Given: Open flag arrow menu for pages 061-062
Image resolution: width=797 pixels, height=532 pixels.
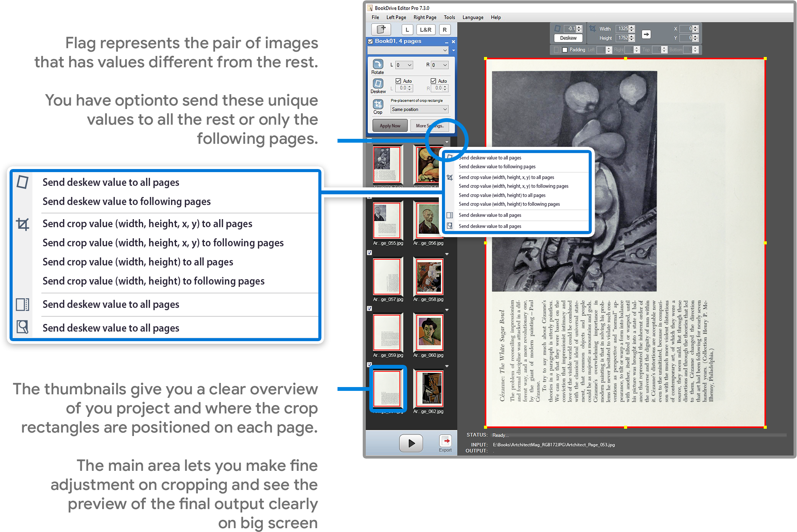Looking at the screenshot, I should click(x=447, y=366).
